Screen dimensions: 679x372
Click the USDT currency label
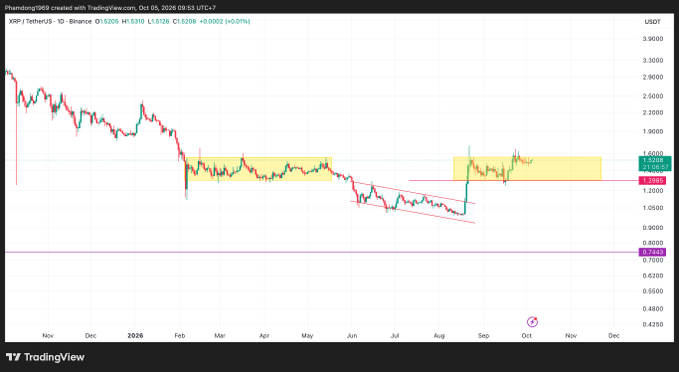point(653,22)
